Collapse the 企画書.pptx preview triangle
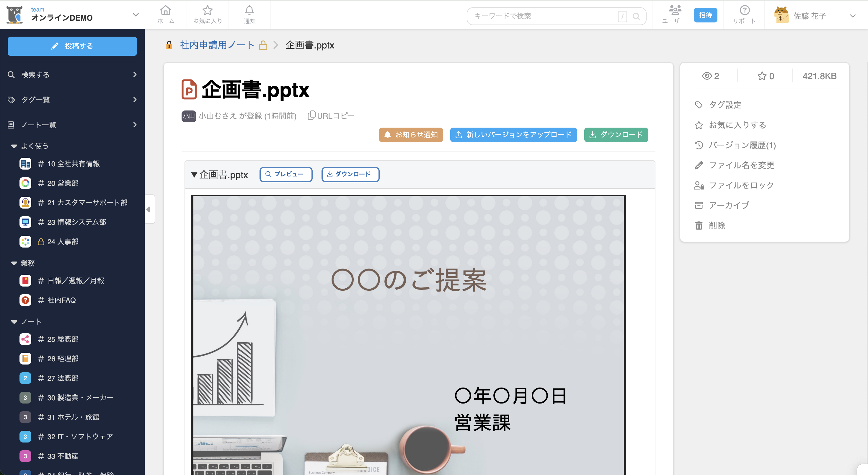868x475 pixels. coord(194,175)
